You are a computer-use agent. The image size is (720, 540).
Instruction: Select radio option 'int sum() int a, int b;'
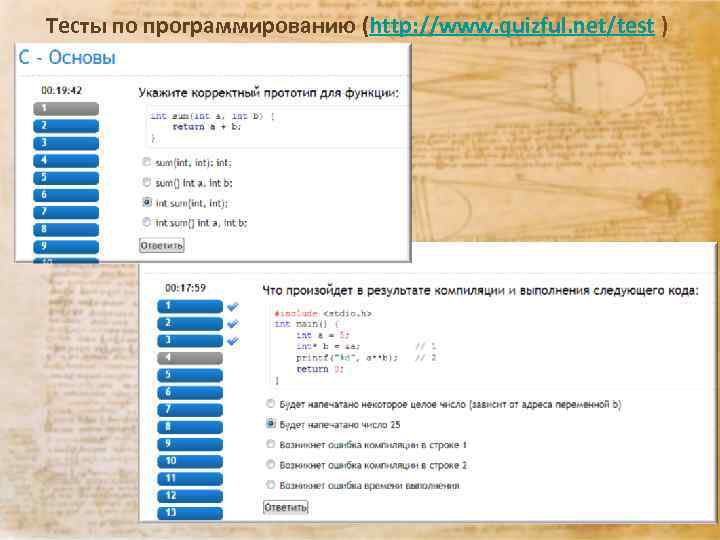tap(146, 222)
